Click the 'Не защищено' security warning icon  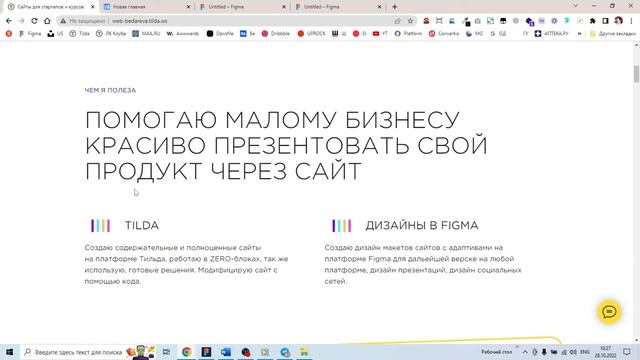tap(63, 21)
